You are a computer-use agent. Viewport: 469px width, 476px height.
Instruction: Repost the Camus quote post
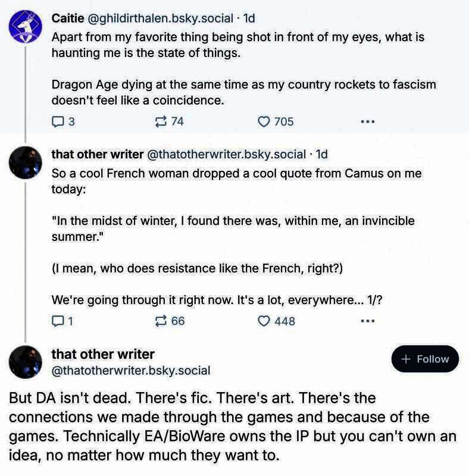click(161, 321)
